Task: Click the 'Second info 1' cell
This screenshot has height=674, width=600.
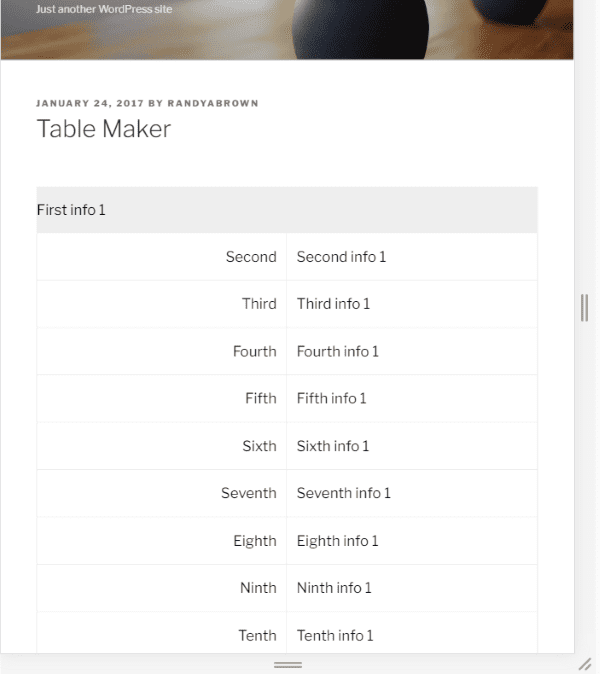Action: [341, 257]
